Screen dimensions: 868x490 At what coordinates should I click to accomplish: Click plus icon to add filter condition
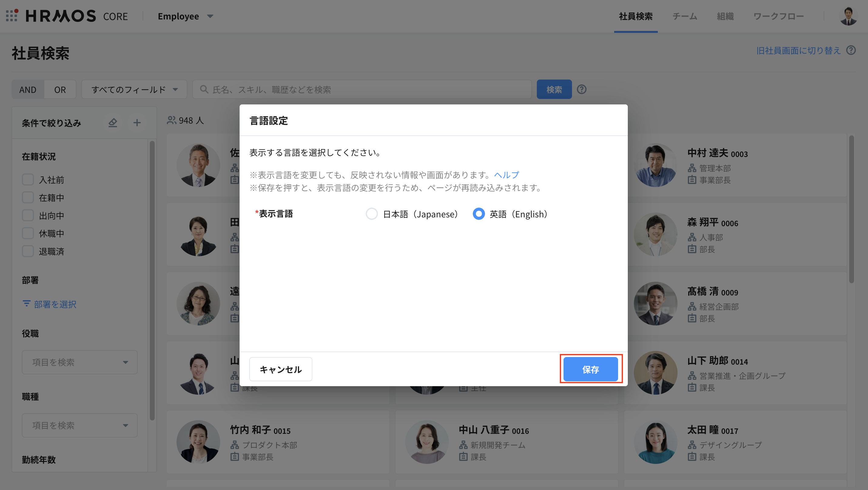[137, 123]
